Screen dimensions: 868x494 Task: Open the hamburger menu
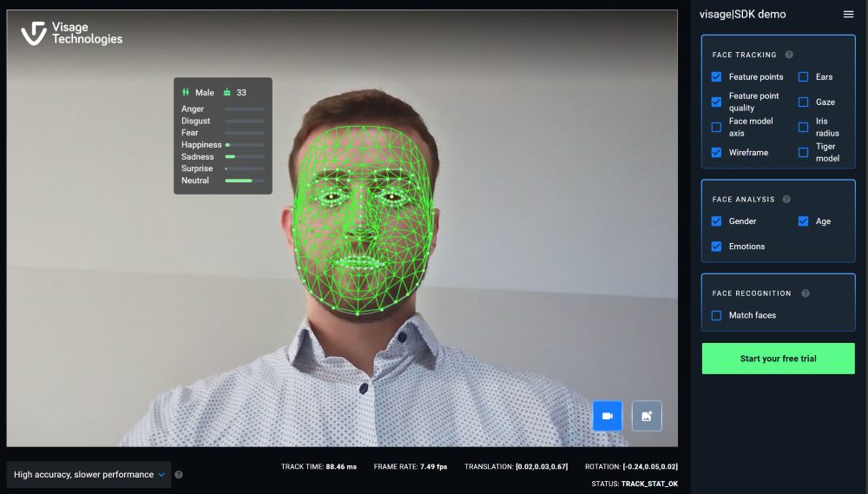(848, 14)
